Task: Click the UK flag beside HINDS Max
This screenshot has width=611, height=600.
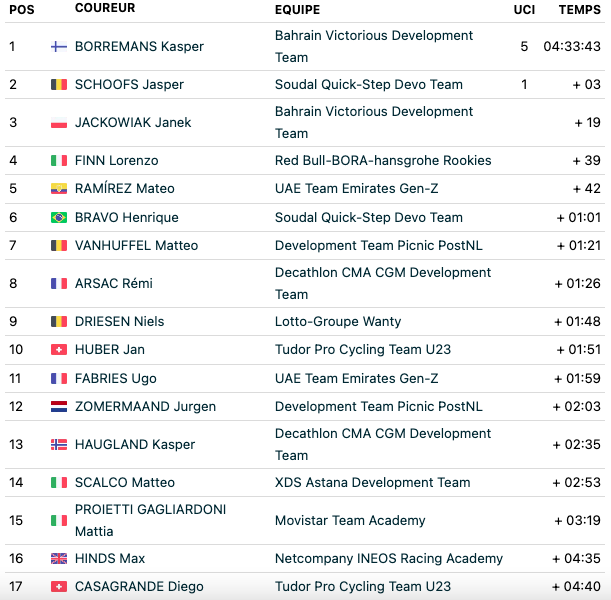Action: click(x=59, y=559)
